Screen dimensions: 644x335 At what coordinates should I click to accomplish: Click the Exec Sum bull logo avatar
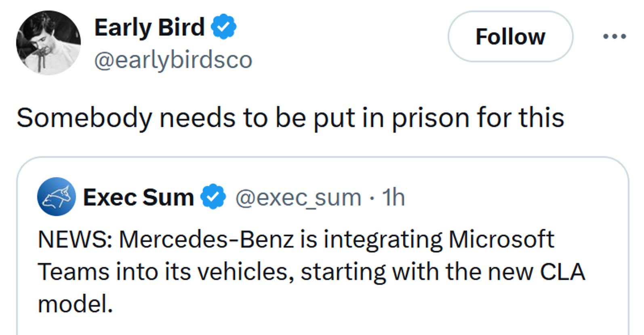57,198
